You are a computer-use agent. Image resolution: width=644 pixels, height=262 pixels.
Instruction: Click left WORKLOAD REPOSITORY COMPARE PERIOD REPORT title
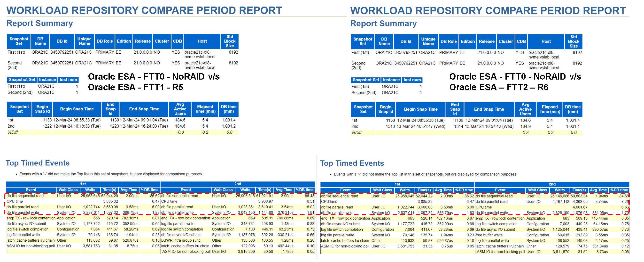(144, 10)
